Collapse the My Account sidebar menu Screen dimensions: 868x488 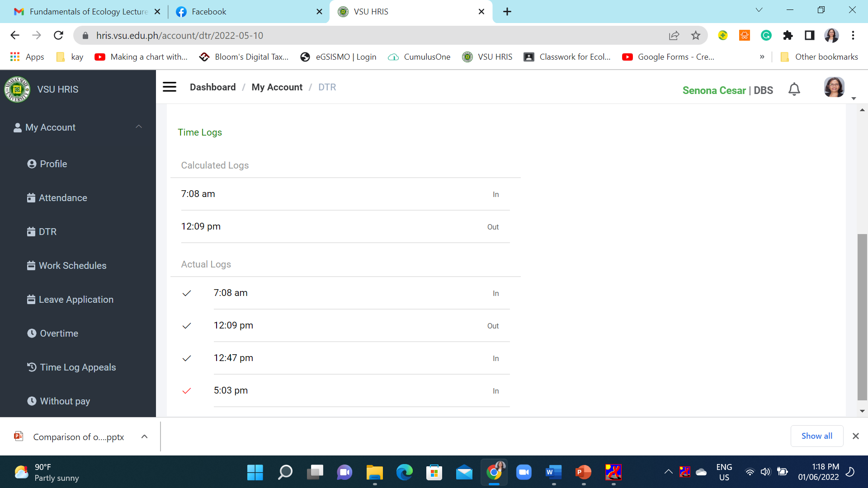tap(138, 127)
